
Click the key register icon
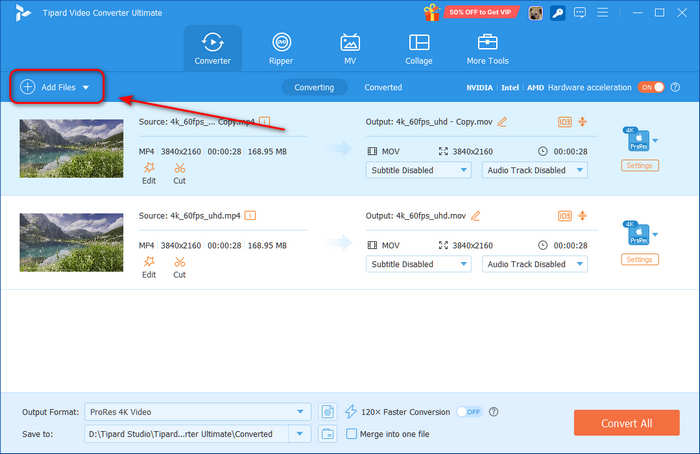click(x=558, y=13)
